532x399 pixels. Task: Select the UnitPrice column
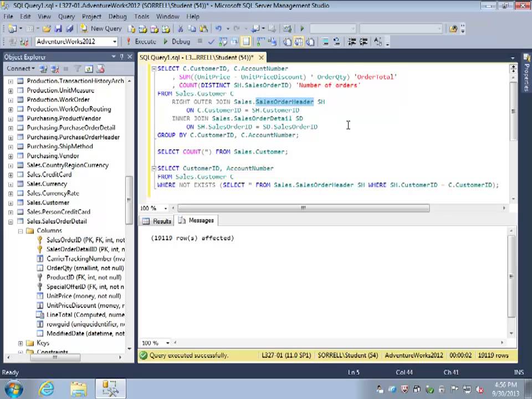[84, 296]
